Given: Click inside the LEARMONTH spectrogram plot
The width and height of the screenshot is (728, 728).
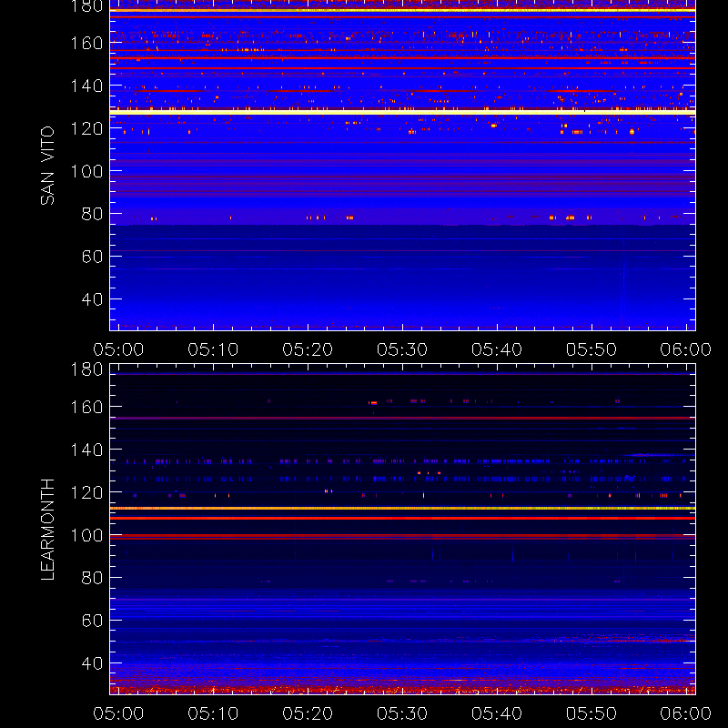Looking at the screenshot, I should tap(402, 530).
